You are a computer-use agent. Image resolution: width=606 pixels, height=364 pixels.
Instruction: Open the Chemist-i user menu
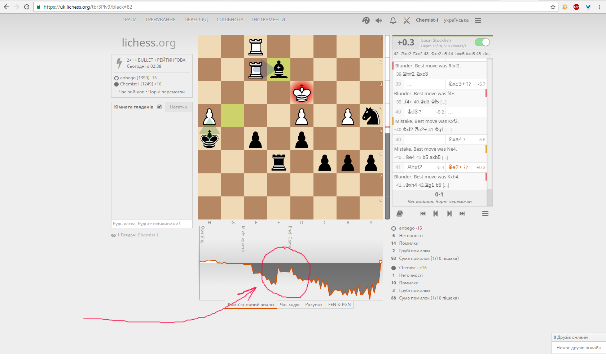pos(427,20)
